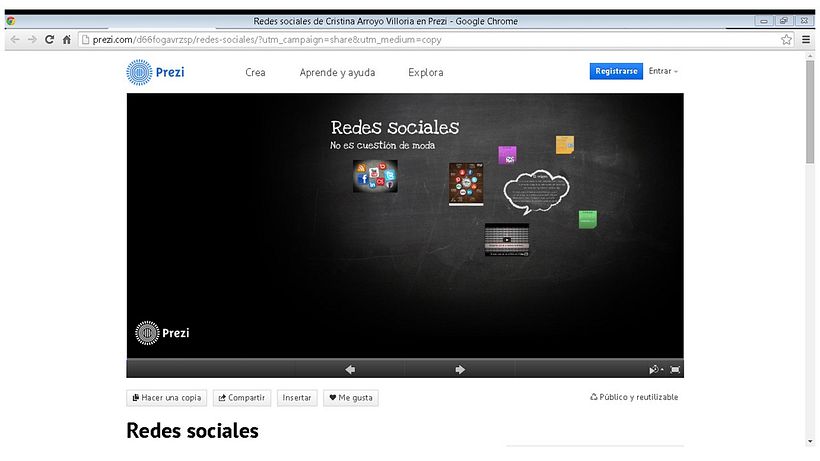Reload the page with the refresh icon
Screen dimensions: 820x461
coord(49,40)
